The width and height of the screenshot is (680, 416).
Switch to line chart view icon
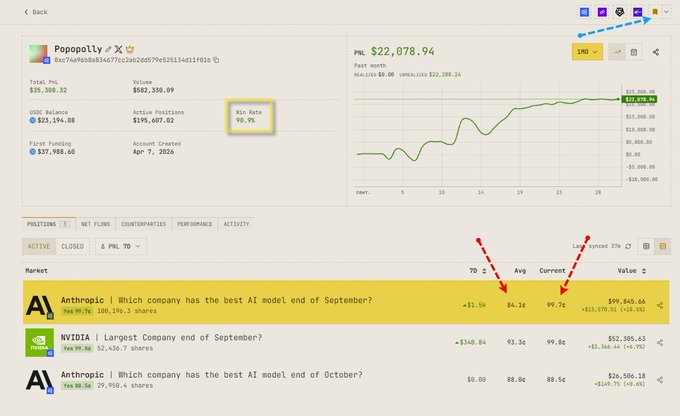617,52
